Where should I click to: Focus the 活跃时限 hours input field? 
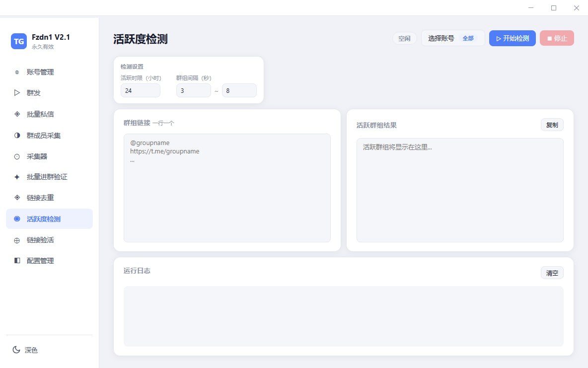coord(141,90)
